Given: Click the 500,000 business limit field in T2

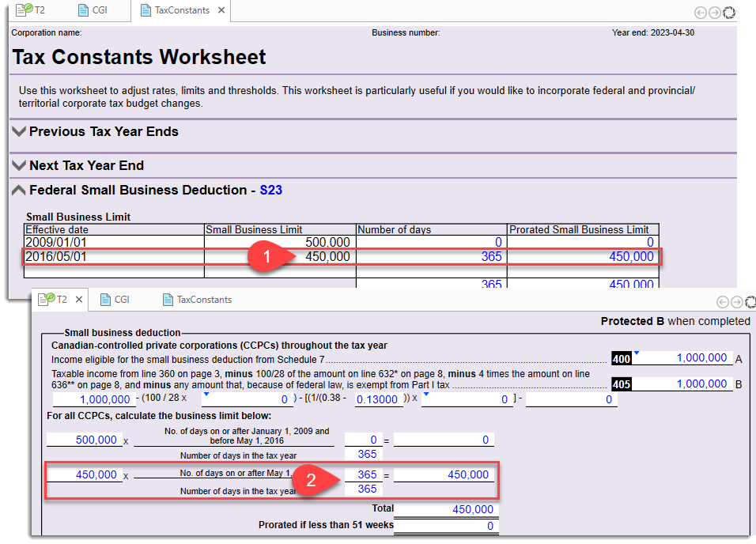Looking at the screenshot, I should point(85,440).
